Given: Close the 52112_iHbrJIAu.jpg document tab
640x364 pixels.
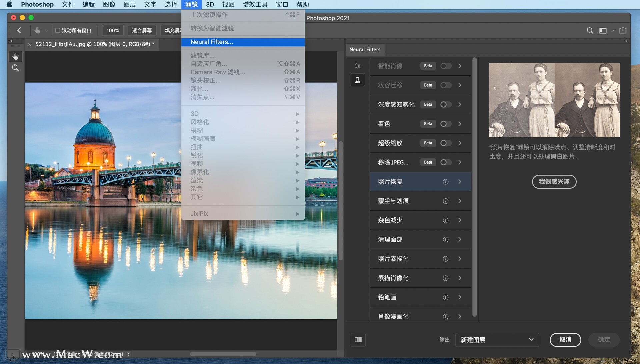Looking at the screenshot, I should [30, 44].
